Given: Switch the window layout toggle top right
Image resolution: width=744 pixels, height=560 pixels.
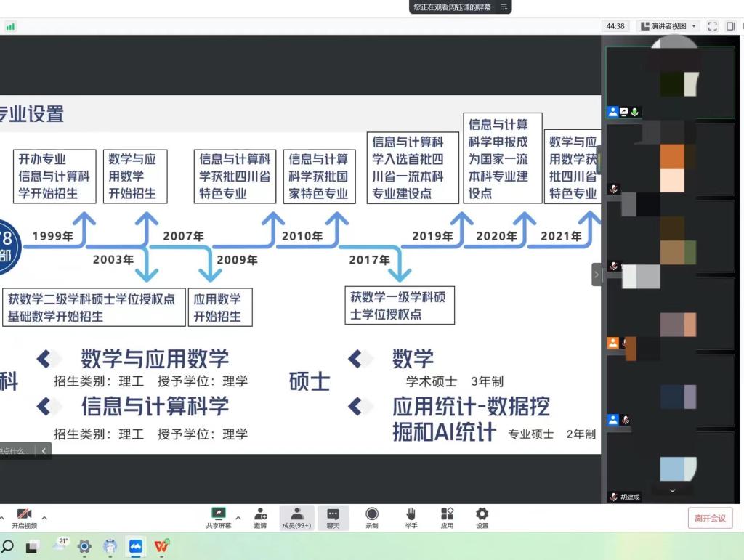Looking at the screenshot, I should point(731,25).
